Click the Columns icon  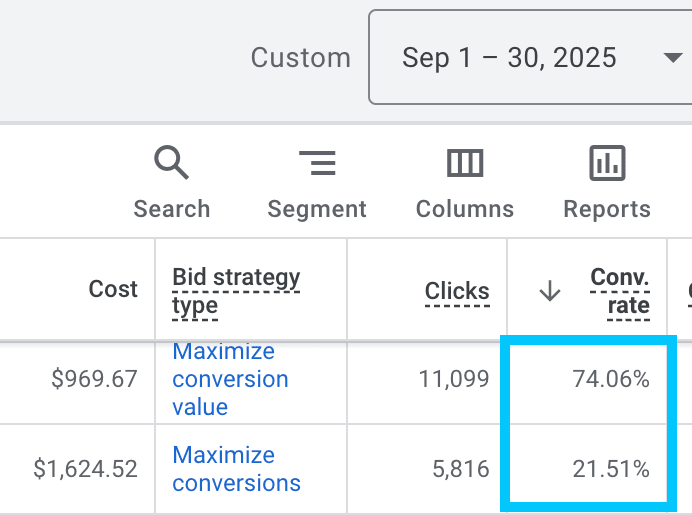[465, 163]
